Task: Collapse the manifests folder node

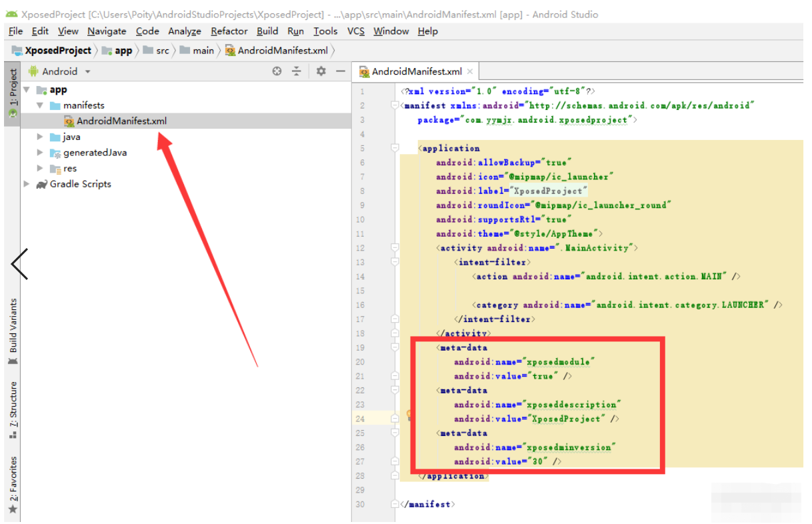Action: click(40, 105)
